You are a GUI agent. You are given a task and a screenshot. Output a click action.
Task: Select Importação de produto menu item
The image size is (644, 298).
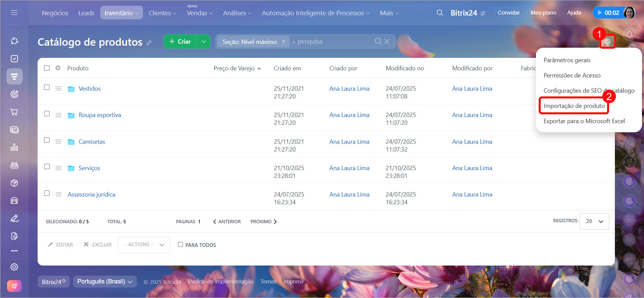point(574,106)
